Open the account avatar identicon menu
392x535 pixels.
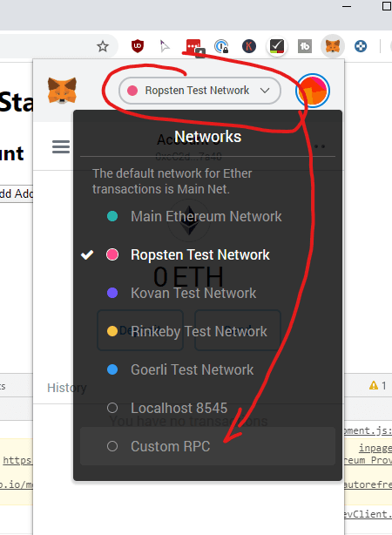(x=313, y=91)
